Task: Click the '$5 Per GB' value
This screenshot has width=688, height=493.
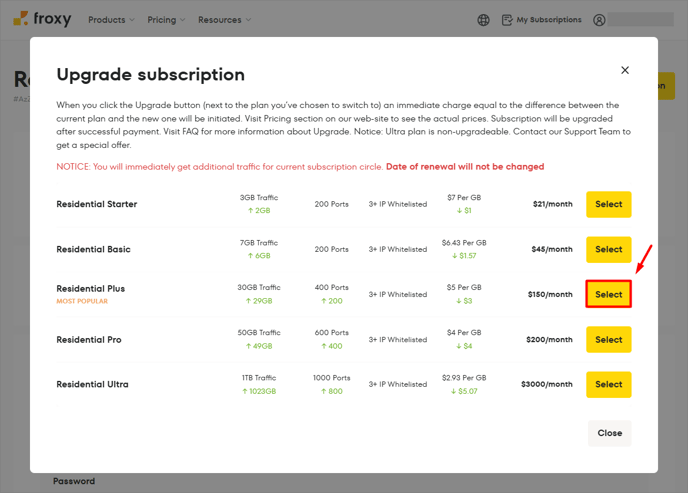Action: coord(464,288)
